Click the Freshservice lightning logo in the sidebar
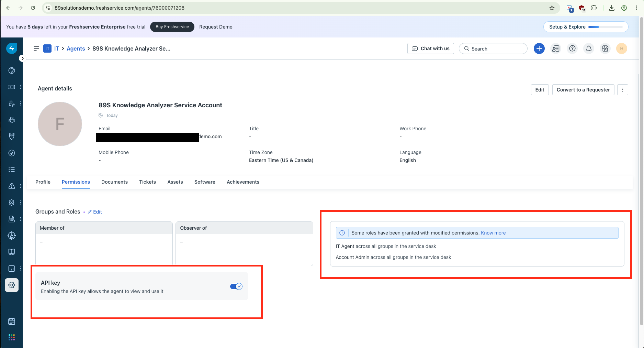 pos(12,48)
